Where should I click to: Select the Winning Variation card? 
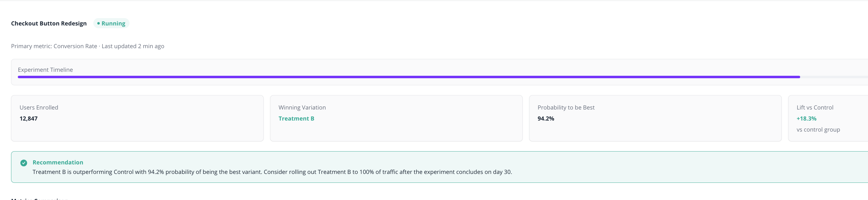coord(396,118)
